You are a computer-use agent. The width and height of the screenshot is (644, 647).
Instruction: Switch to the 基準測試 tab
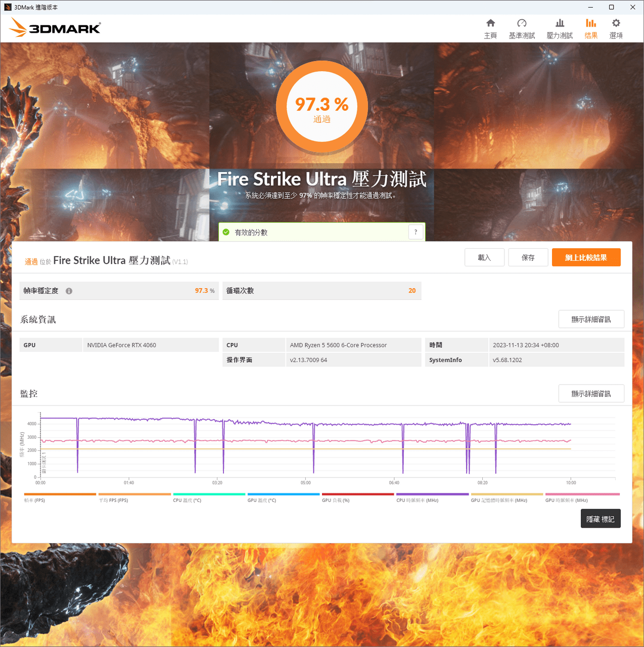coord(522,28)
